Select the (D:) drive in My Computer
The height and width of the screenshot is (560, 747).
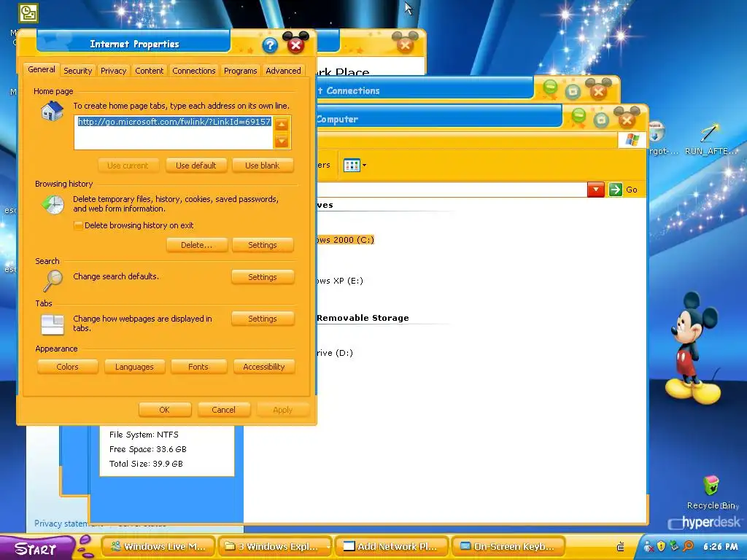click(336, 353)
